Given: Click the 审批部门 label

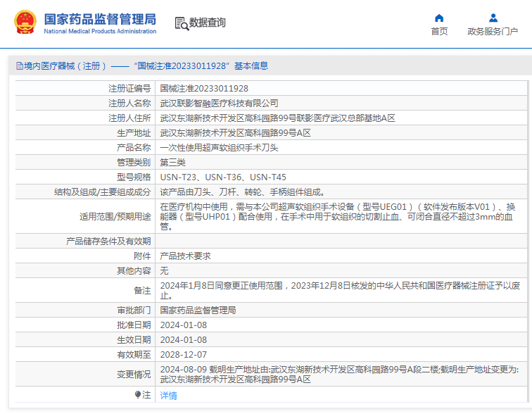Looking at the screenshot, I should click(x=134, y=310).
